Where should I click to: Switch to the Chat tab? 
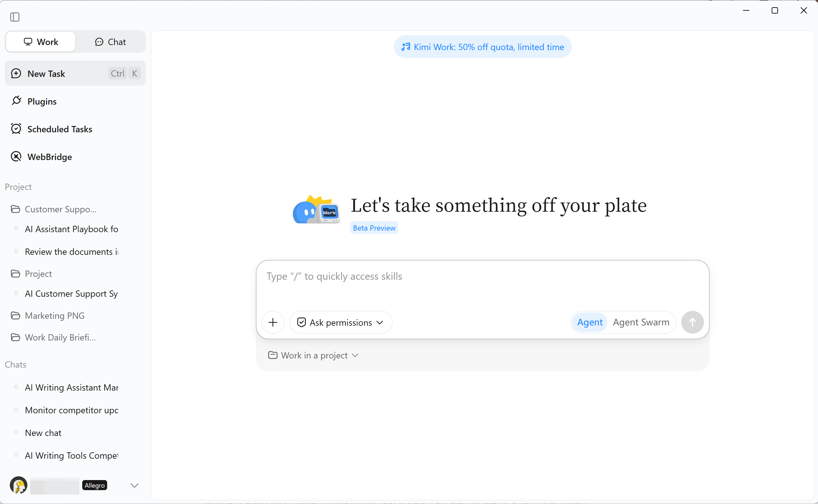(x=110, y=42)
